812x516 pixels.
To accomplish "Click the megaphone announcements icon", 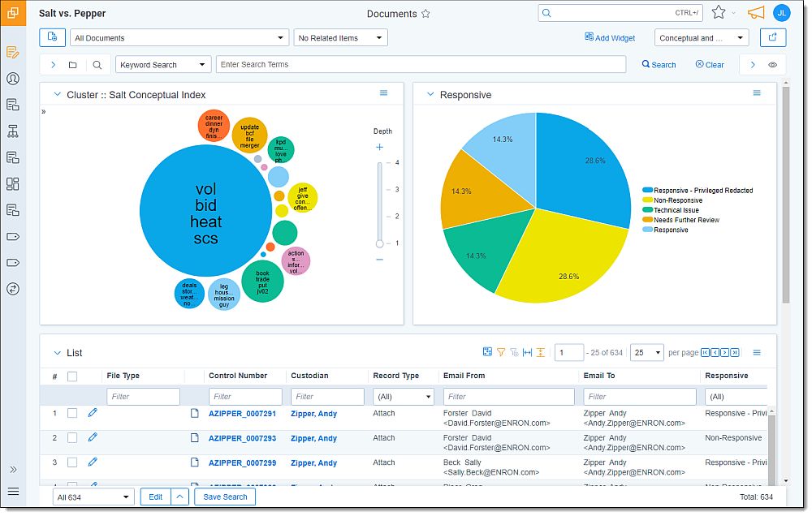I will pos(756,13).
